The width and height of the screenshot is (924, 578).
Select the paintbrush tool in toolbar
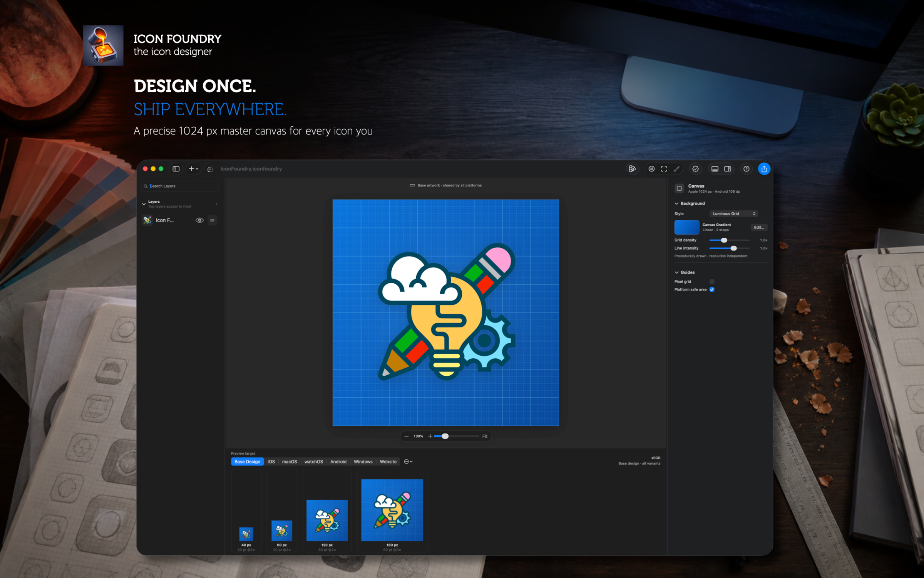coord(676,169)
